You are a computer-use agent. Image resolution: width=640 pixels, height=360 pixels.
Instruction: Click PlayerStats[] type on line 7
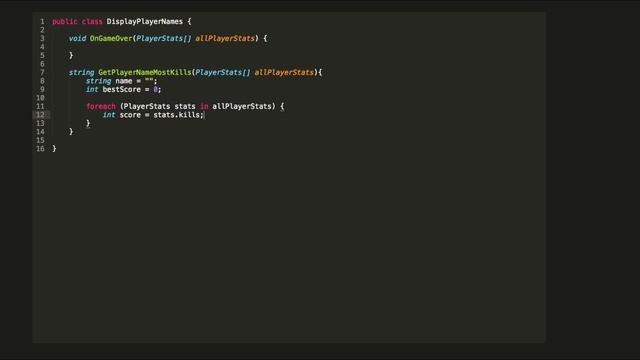point(222,72)
